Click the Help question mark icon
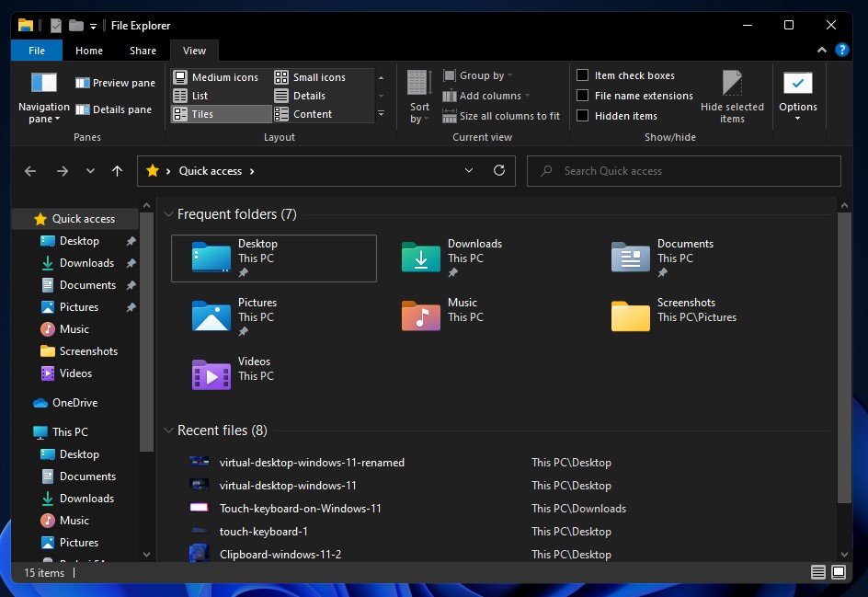The image size is (868, 597). [842, 50]
